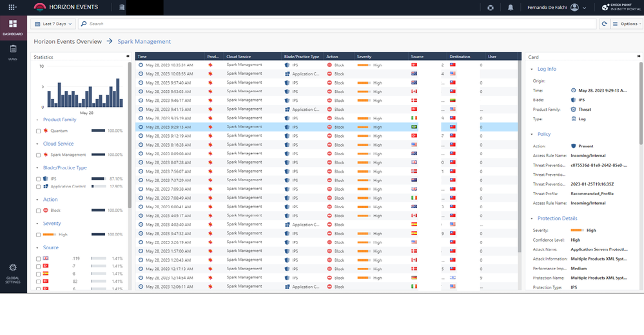Viewport: 644px width, 335px height.
Task: Click the search magnifier icon
Action: point(84,24)
